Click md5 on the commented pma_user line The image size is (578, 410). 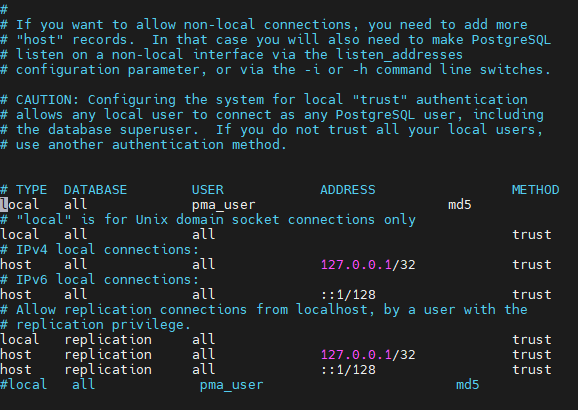(x=467, y=385)
